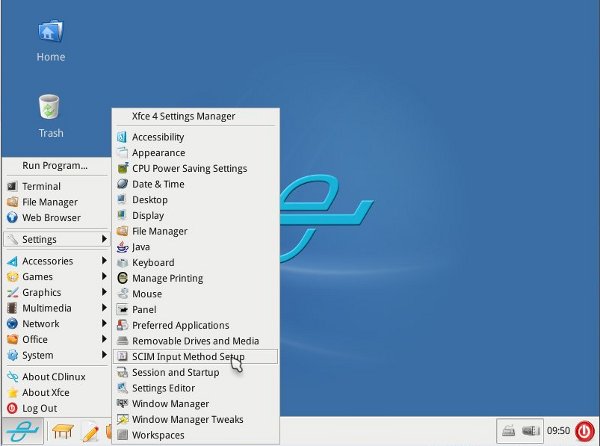Open Desktop settings entry
Screen dimensions: 600x446
[x=196, y=200]
